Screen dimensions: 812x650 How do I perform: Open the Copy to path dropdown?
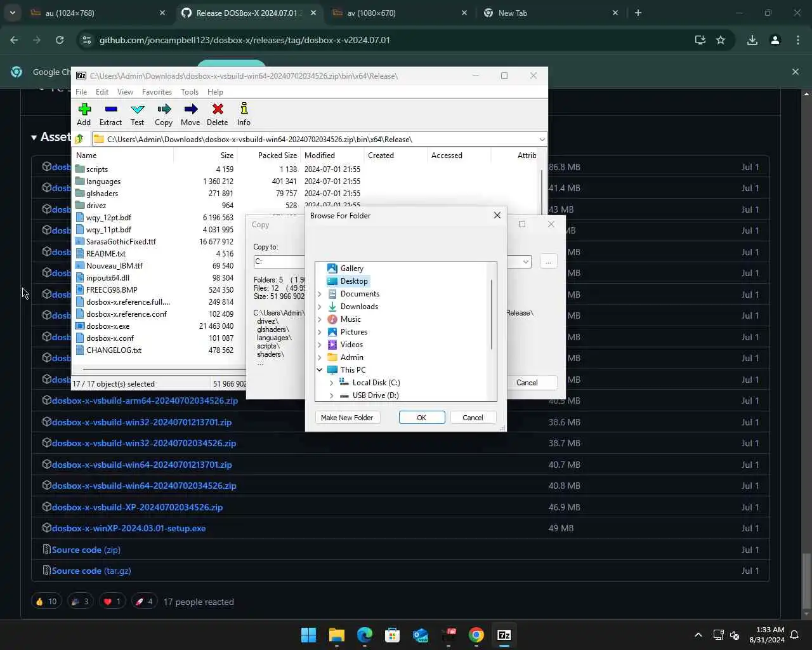(x=525, y=262)
